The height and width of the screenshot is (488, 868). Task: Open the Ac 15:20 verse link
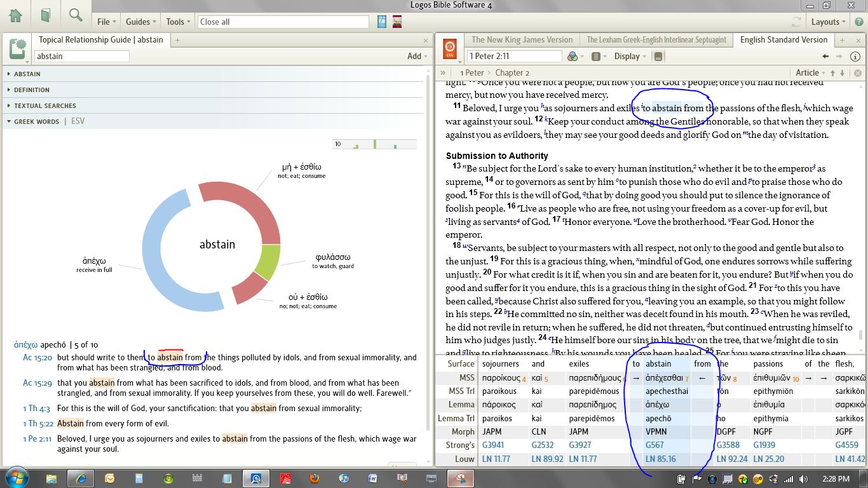click(37, 358)
